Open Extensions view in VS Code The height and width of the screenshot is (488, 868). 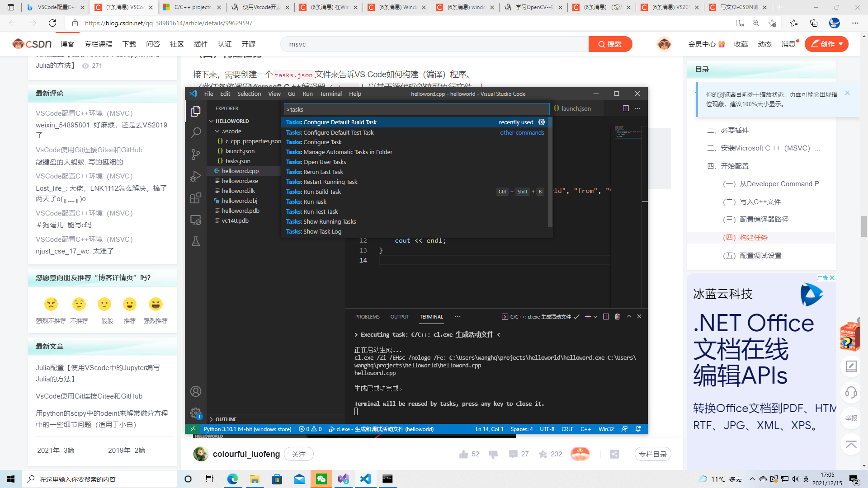coord(196,198)
